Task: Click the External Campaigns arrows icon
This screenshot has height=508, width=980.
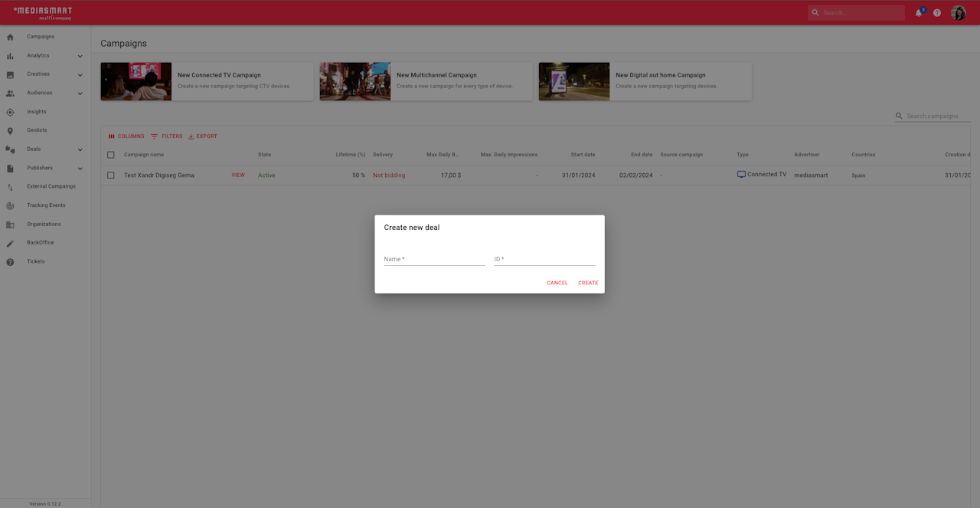Action: click(x=10, y=187)
